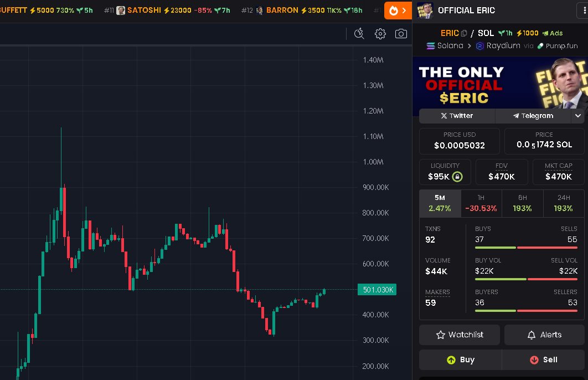Image resolution: width=588 pixels, height=380 pixels.
Task: Set up price Alerts
Action: click(544, 335)
